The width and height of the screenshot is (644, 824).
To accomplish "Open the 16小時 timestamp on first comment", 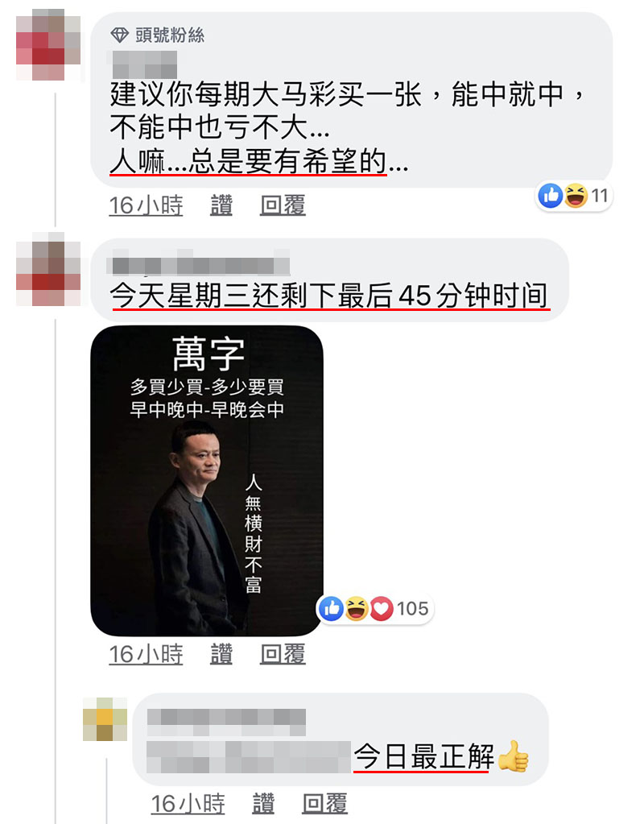I will click(146, 205).
